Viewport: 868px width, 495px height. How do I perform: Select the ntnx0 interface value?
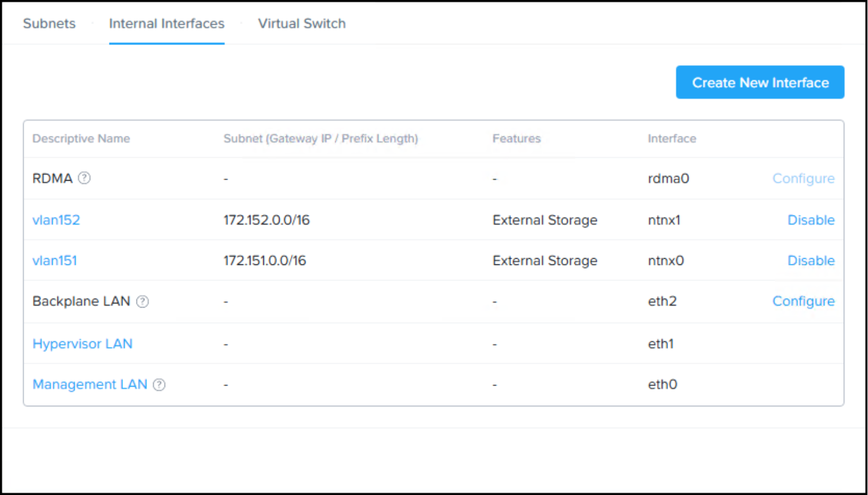pos(666,260)
